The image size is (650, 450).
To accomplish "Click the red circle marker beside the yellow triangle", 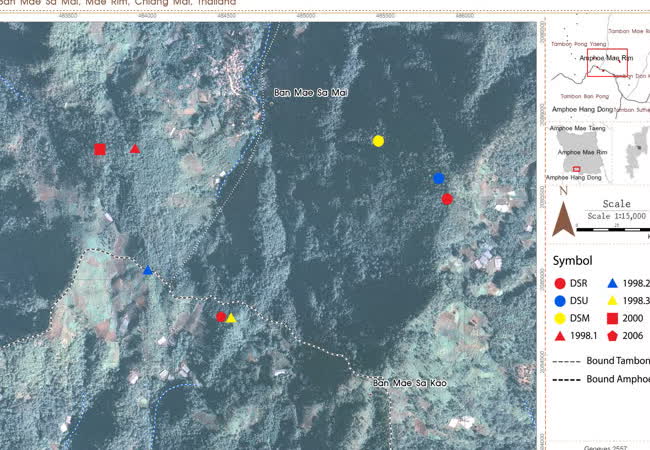I will tap(221, 317).
